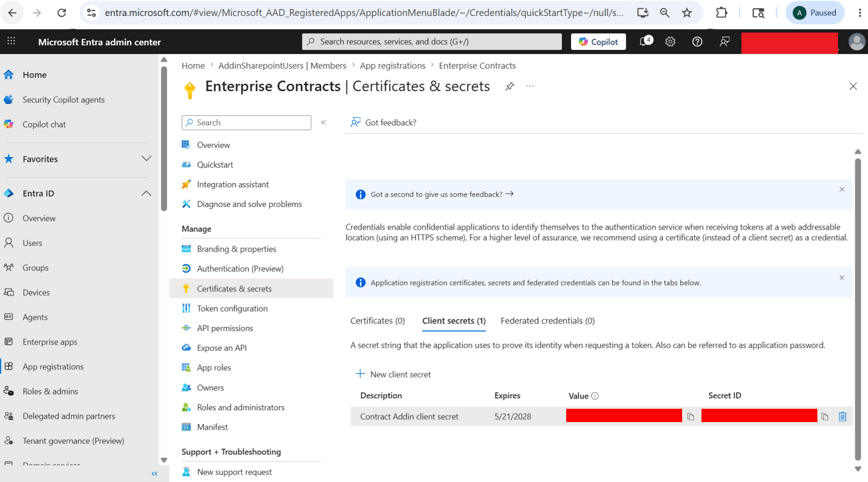868x482 pixels.
Task: Expand the Favorites section
Action: (146, 159)
